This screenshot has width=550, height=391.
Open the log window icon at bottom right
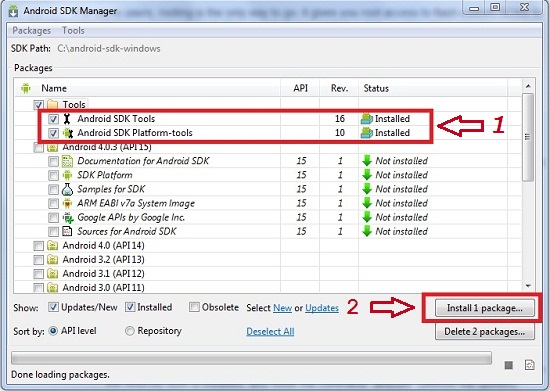[530, 365]
